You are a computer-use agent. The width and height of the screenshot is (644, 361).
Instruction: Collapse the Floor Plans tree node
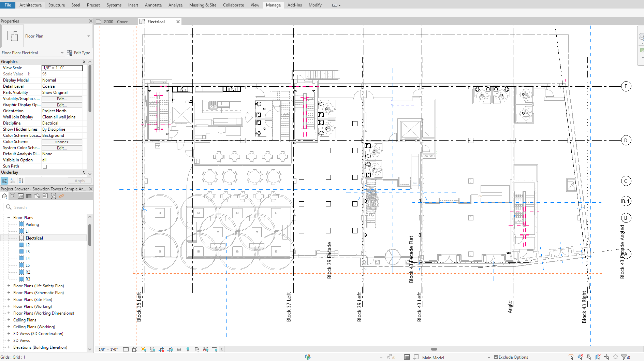pyautogui.click(x=9, y=218)
